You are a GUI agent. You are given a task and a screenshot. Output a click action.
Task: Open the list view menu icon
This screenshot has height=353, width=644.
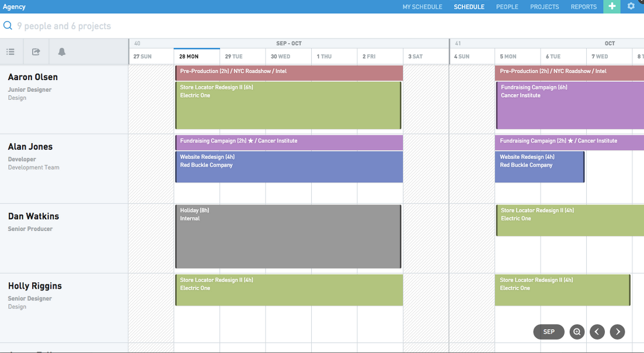11,52
